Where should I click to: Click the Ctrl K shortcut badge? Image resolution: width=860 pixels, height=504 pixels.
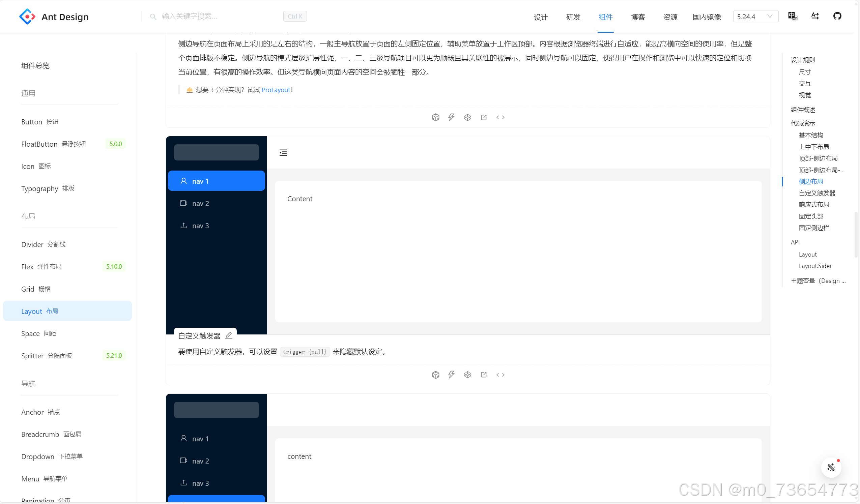[295, 17]
